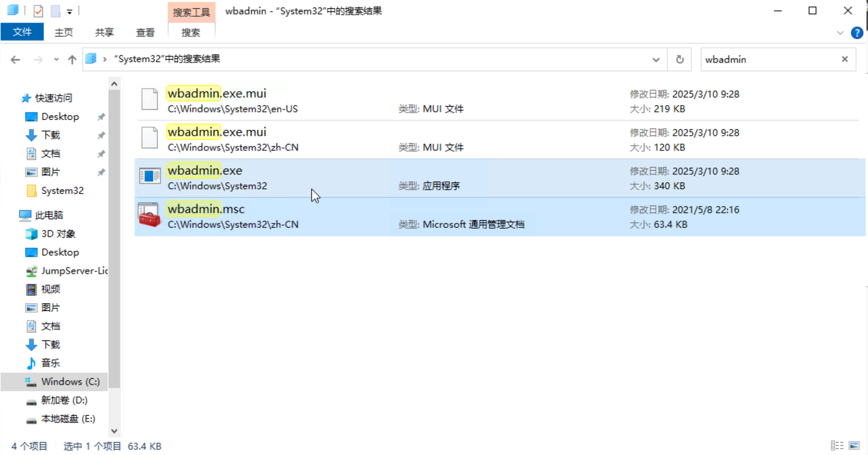This screenshot has width=868, height=455.
Task: Select wbadmin.exe.mui in en-US folder
Action: tap(500, 101)
